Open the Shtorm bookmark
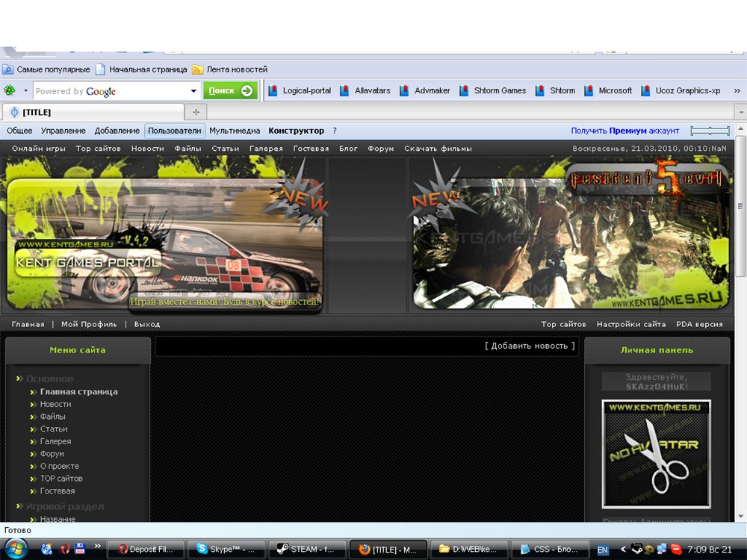The height and width of the screenshot is (560, 747). point(556,90)
